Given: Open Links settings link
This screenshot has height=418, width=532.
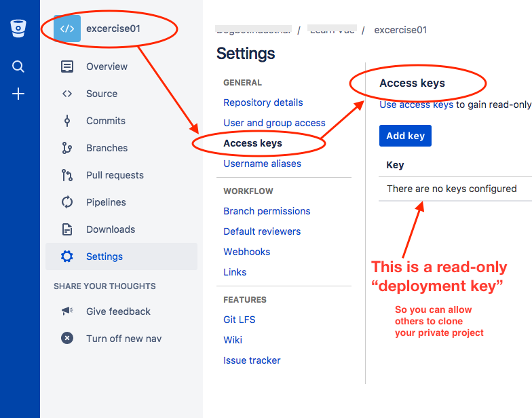Looking at the screenshot, I should click(x=235, y=272).
